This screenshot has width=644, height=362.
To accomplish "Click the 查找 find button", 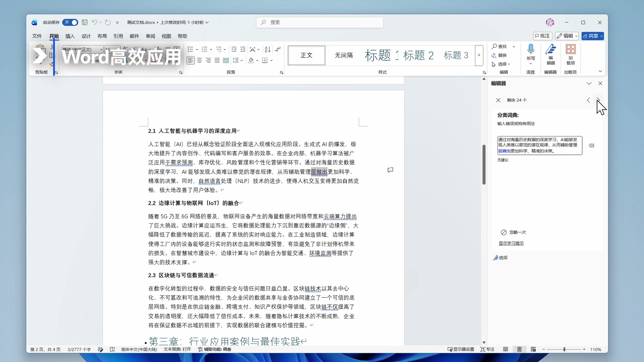I will 499,46.
